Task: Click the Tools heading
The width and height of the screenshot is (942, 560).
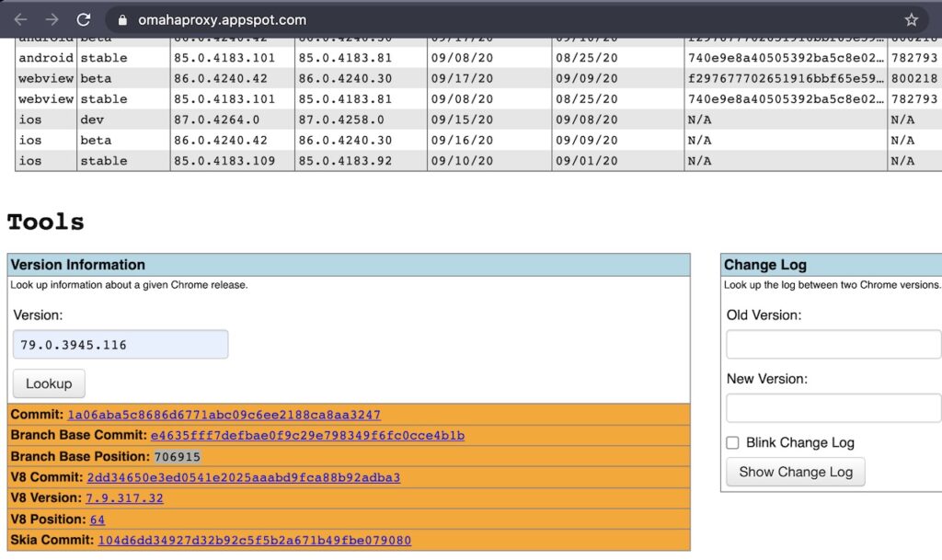Action: 46,223
